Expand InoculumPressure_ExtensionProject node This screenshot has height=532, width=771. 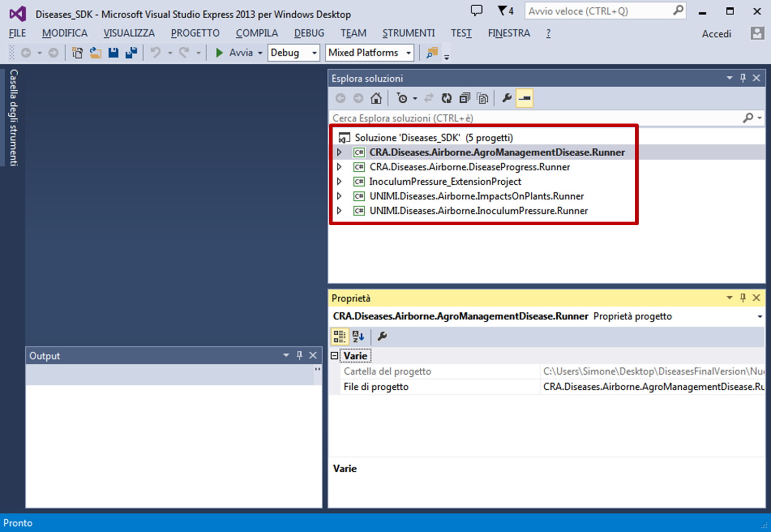click(x=339, y=181)
